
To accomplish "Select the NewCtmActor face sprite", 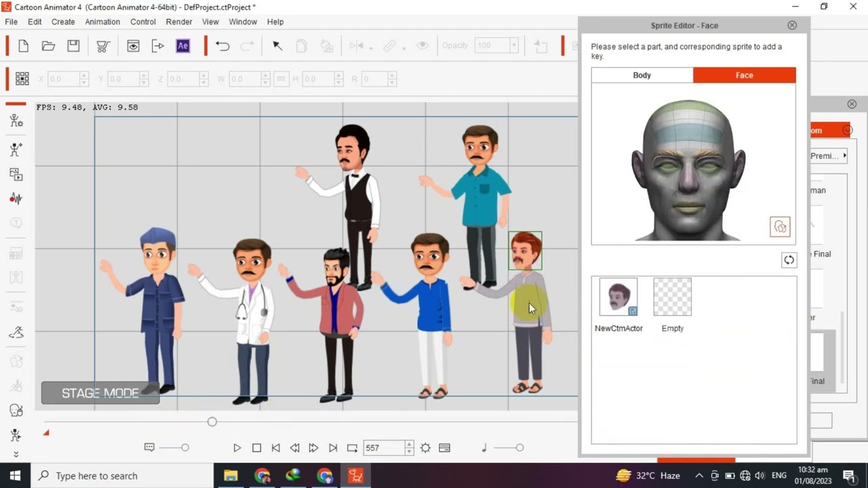I will click(618, 297).
